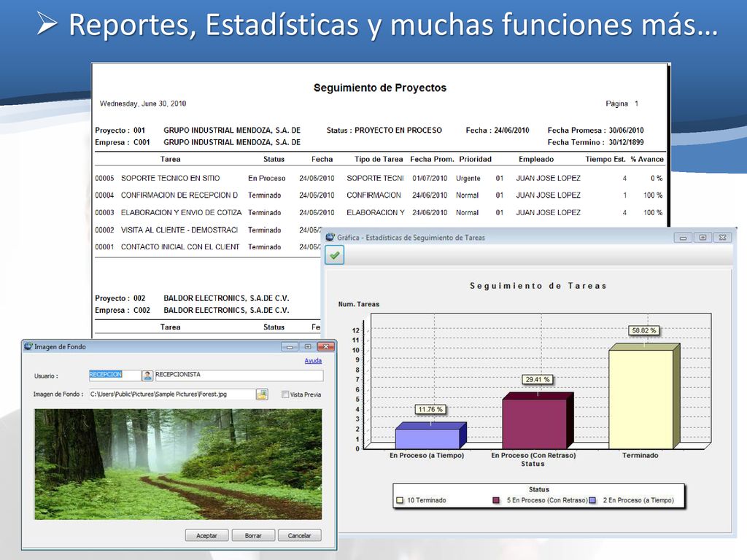Click the RECEPCIONISTA name field

click(x=239, y=375)
